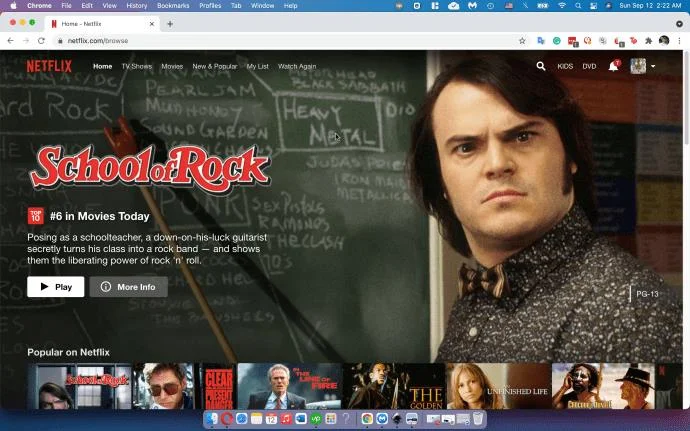Open Chrome three-dot menu

[679, 41]
